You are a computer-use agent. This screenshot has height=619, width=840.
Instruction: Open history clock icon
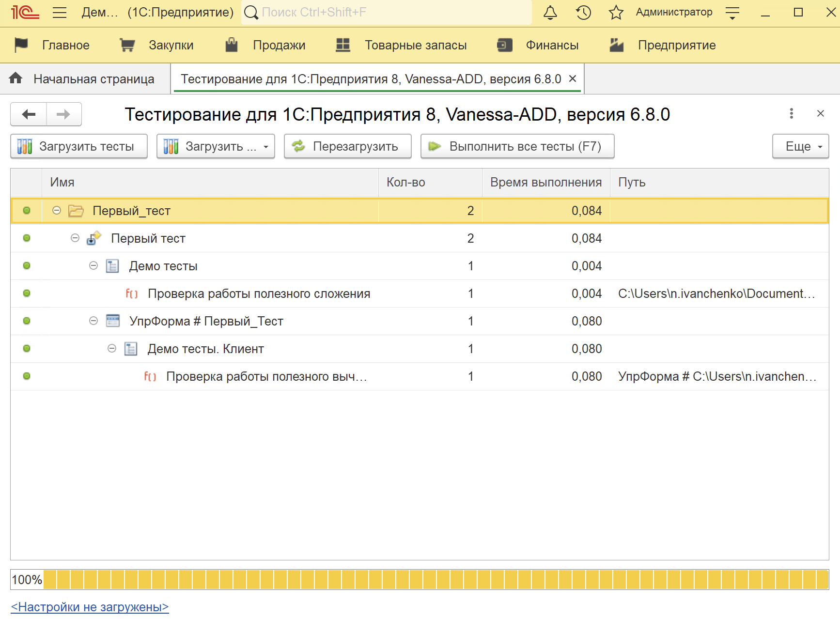point(583,12)
